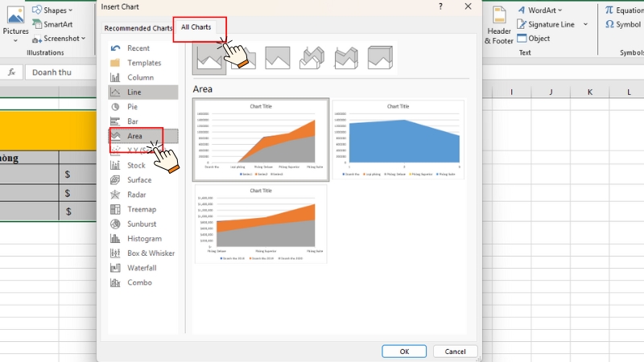Choose Column chart category
This screenshot has height=362, width=644.
click(140, 77)
